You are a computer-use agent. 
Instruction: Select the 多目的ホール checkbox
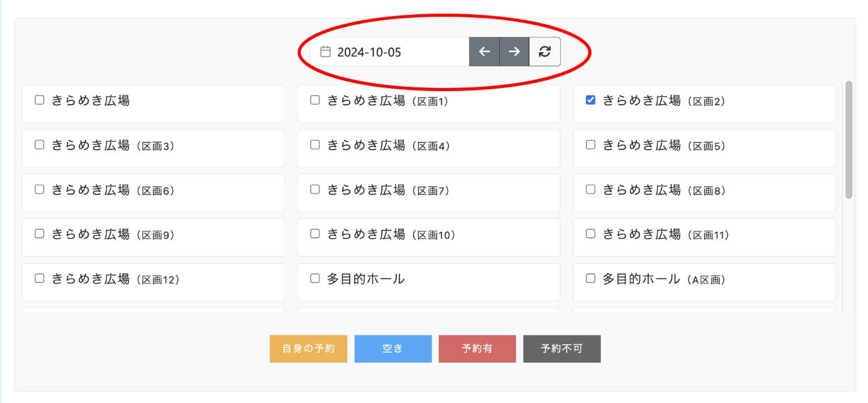[x=315, y=279]
